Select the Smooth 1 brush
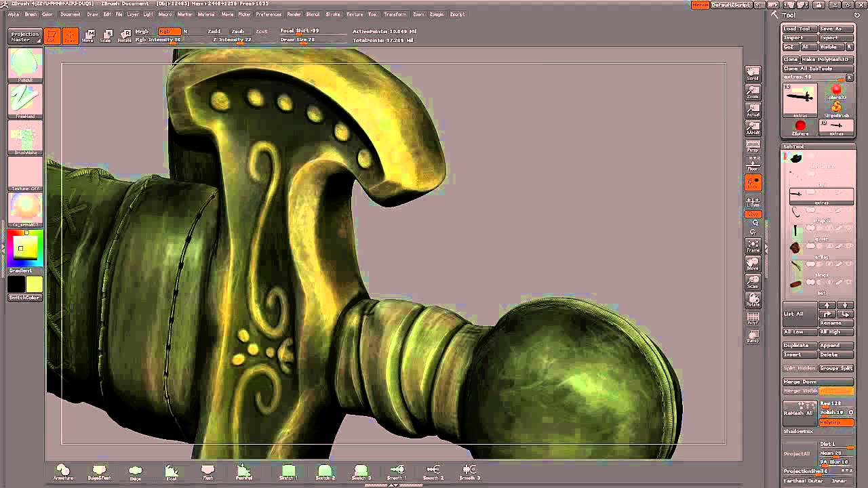Viewport: 868px width, 488px height. 397,472
